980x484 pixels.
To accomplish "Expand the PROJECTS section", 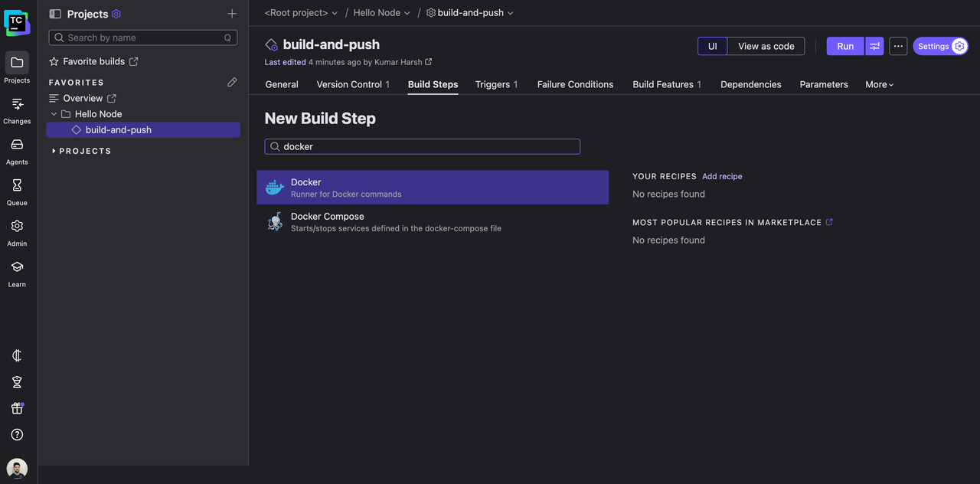I will click(x=54, y=151).
